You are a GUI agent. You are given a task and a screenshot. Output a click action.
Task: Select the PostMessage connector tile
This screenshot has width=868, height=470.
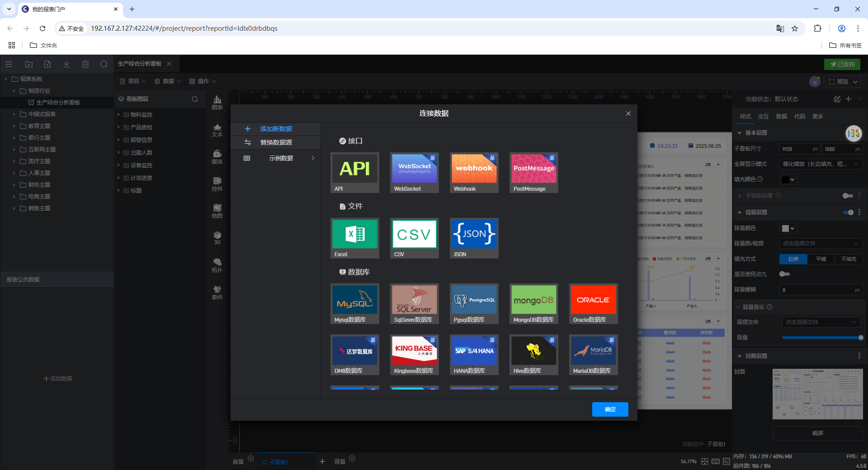(x=534, y=173)
